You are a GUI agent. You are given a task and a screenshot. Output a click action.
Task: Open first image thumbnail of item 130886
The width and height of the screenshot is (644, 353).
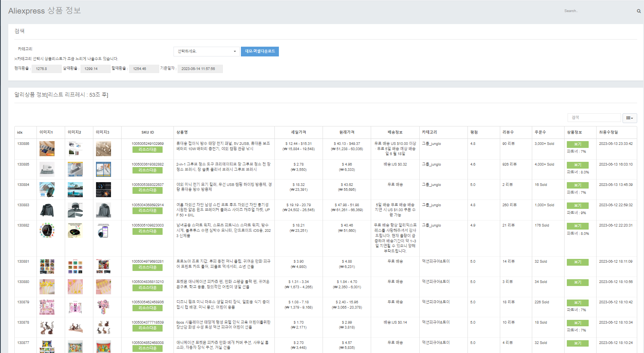click(47, 149)
